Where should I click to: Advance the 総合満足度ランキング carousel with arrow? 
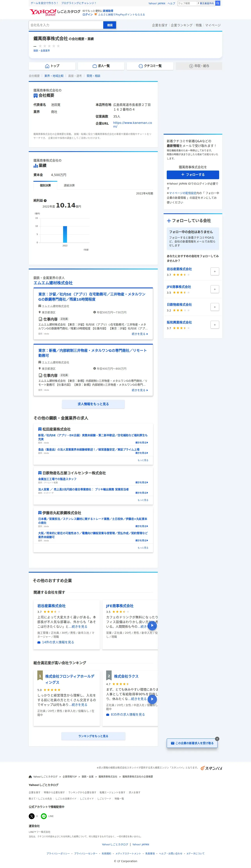coord(152,699)
